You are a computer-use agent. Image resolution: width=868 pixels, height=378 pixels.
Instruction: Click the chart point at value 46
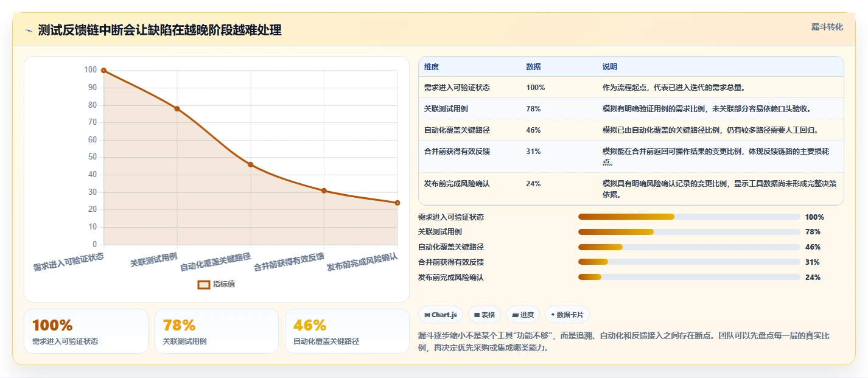point(251,165)
